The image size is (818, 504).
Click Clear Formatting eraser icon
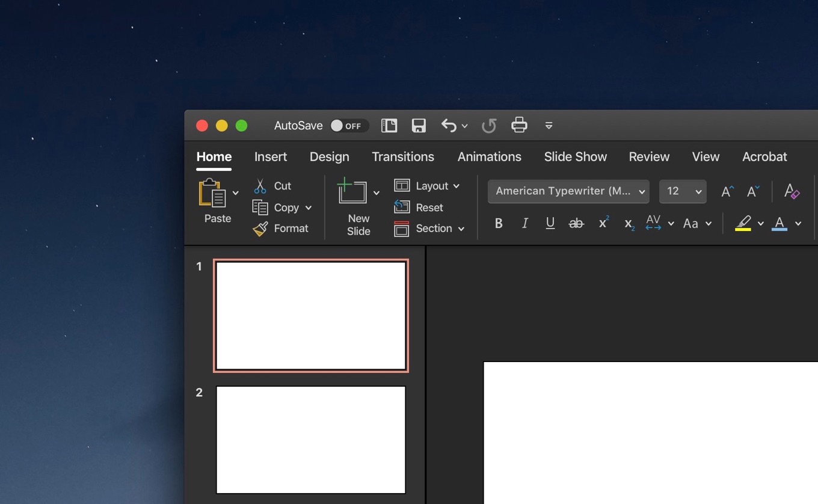point(792,191)
